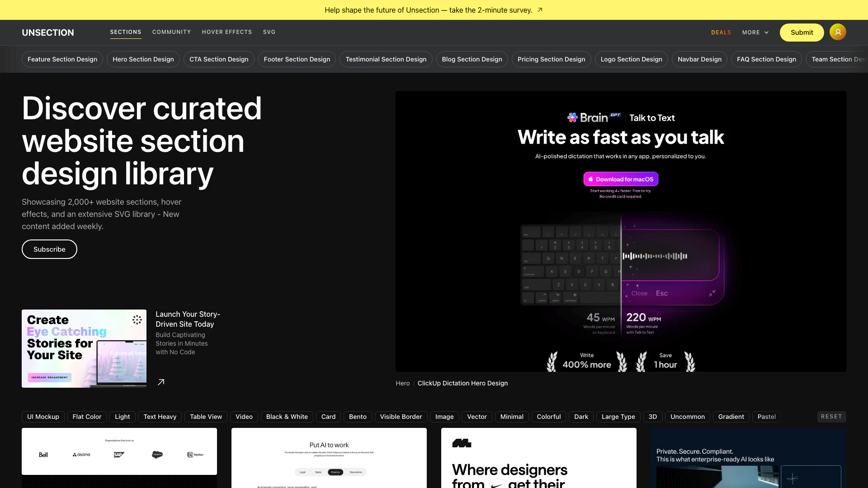Click the spinner icon on story promo image
This screenshot has height=488, width=868.
point(137,320)
